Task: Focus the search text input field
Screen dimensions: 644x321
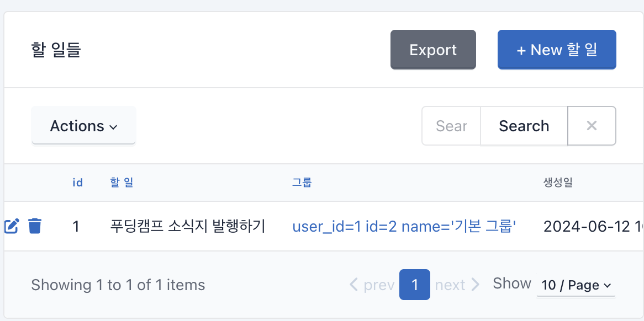Action: pos(451,126)
